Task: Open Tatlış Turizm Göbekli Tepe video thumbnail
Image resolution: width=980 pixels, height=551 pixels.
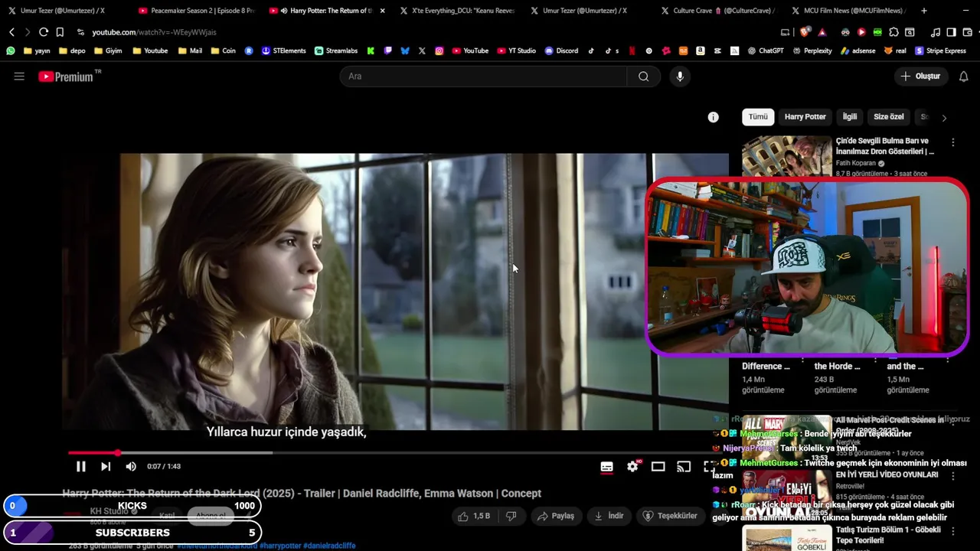Action: tap(787, 539)
